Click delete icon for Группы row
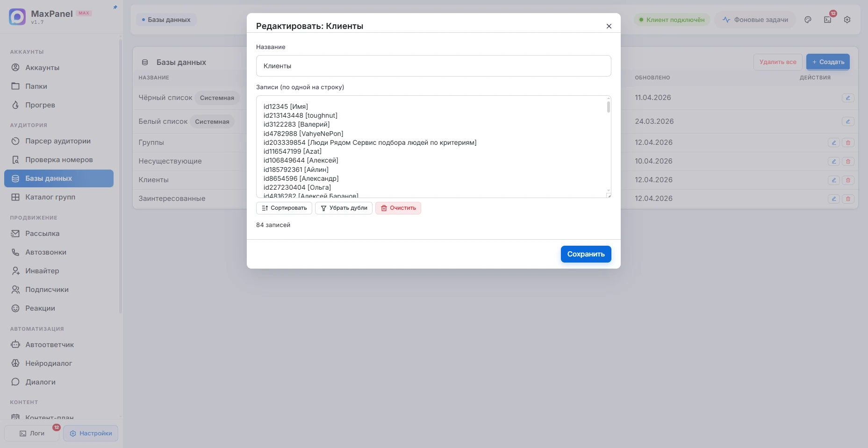Viewport: 868px width, 448px height. click(848, 142)
